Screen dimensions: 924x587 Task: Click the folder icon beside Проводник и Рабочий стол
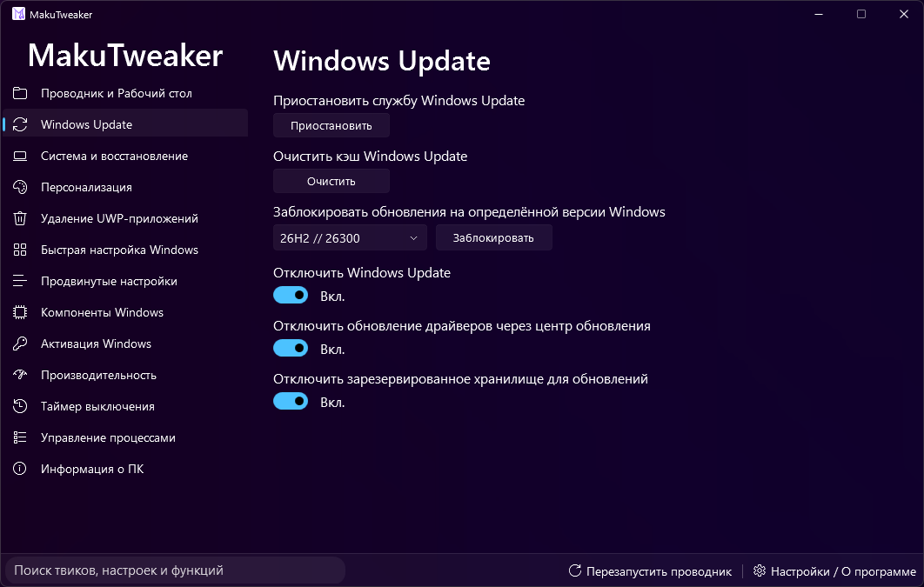20,93
